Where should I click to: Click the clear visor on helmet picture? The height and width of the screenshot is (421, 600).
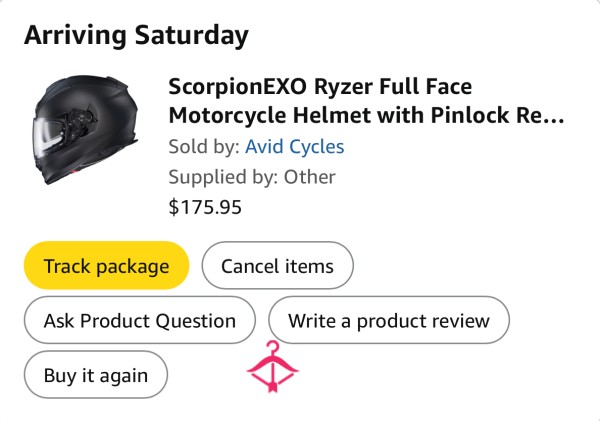[46, 138]
